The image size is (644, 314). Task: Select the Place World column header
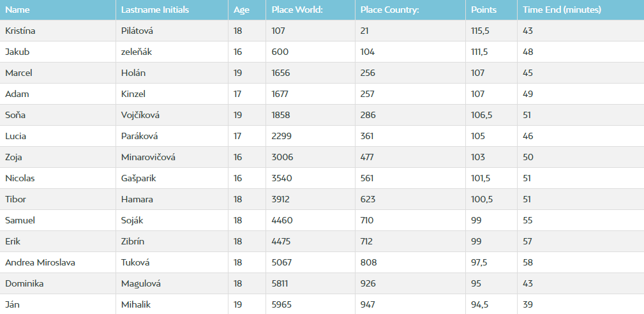pos(310,10)
